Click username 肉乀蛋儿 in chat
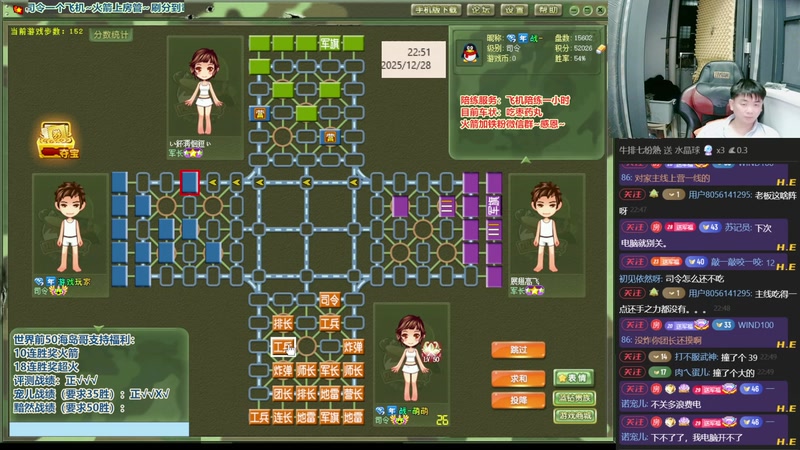The width and height of the screenshot is (800, 450). (693, 372)
